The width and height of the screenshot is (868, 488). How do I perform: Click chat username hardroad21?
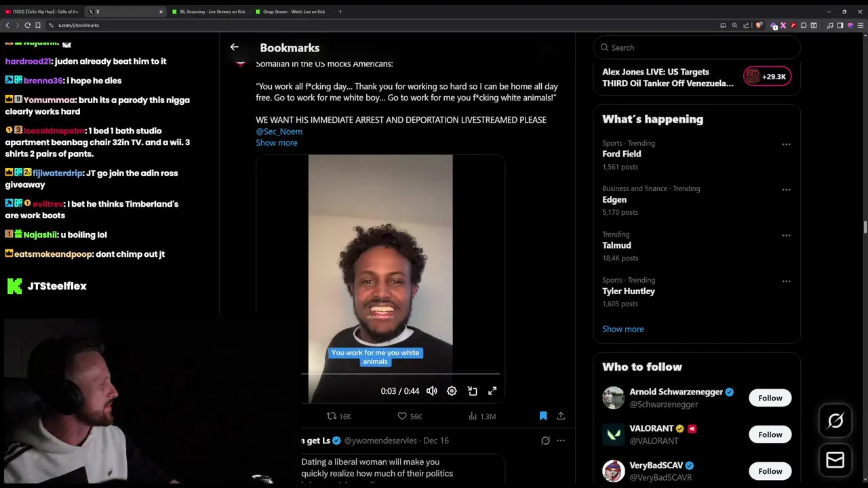click(x=28, y=61)
